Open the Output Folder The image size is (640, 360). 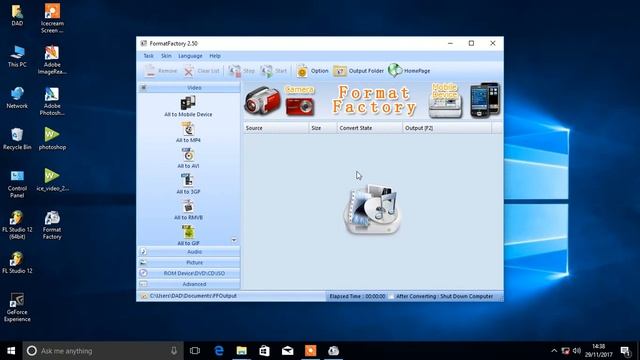pos(358,71)
